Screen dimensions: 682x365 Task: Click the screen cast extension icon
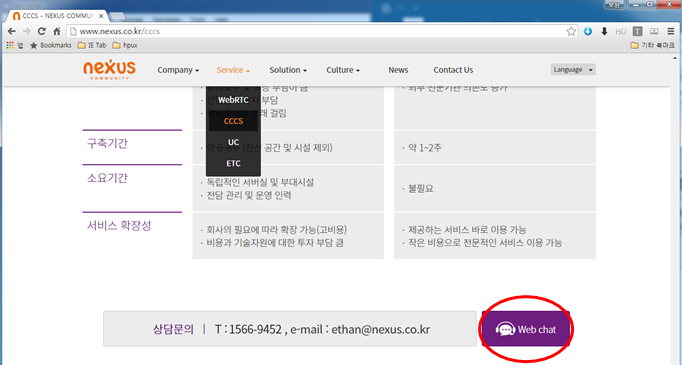654,31
